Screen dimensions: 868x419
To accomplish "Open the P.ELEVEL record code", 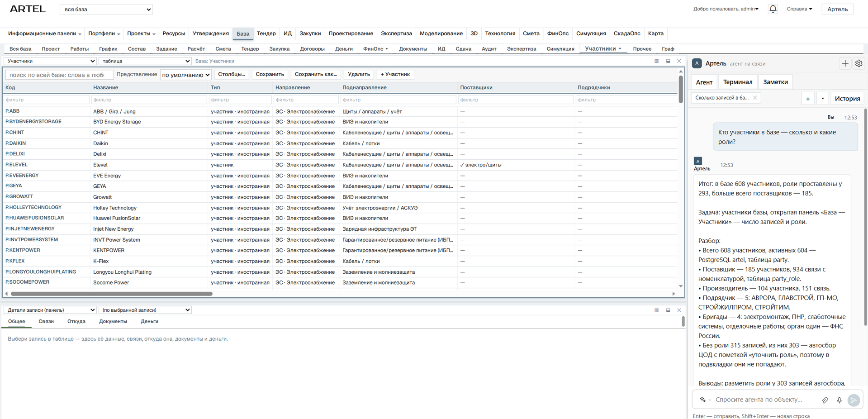I will 17,165.
